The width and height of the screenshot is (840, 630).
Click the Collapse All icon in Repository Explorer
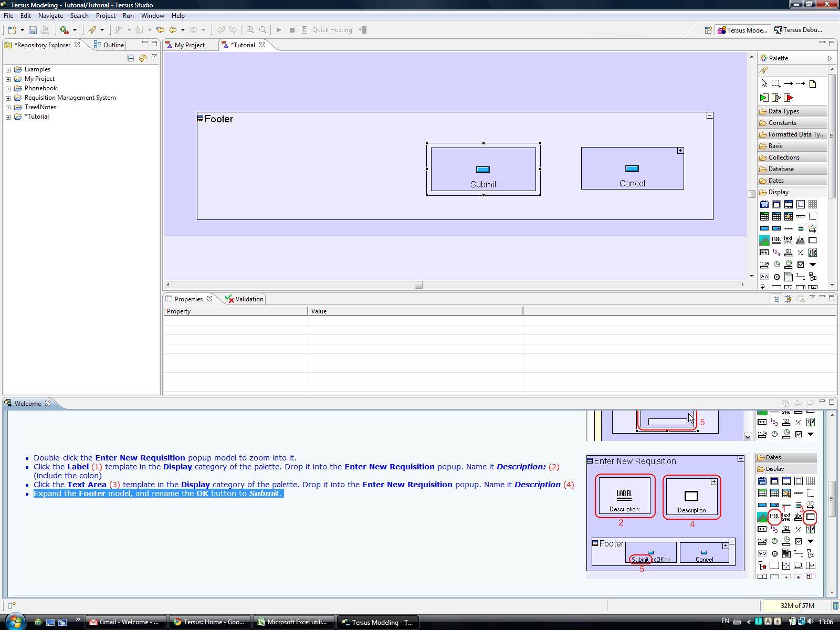click(x=131, y=58)
